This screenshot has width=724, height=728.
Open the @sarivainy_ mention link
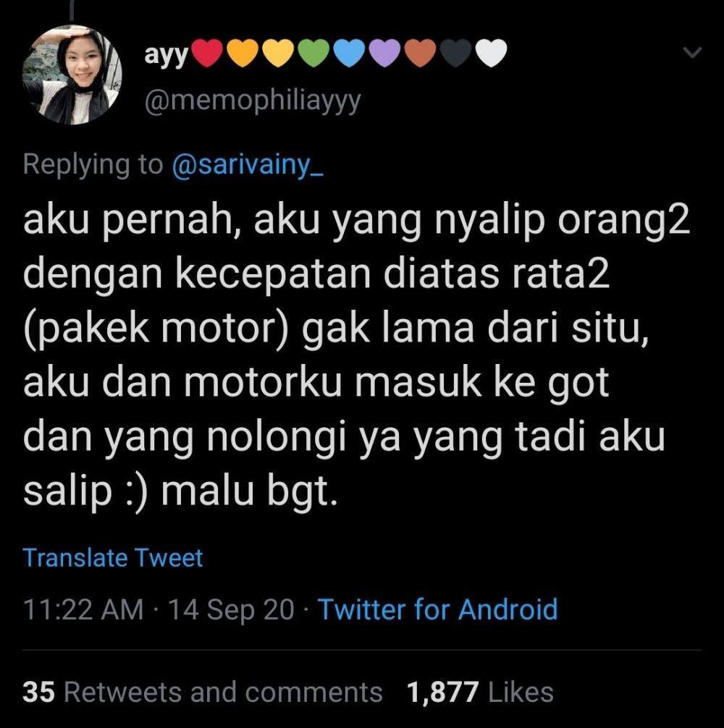coord(248,165)
